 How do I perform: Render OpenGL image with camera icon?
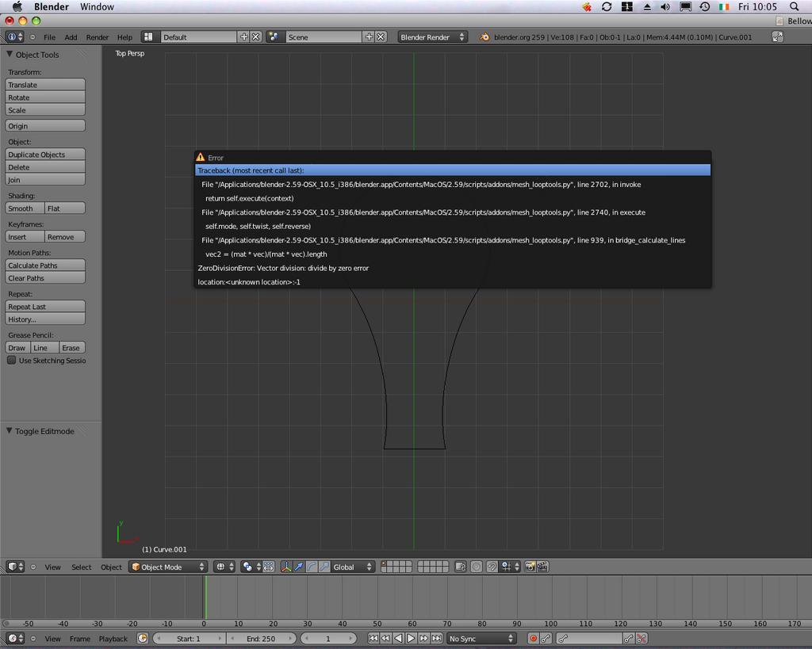click(x=529, y=567)
